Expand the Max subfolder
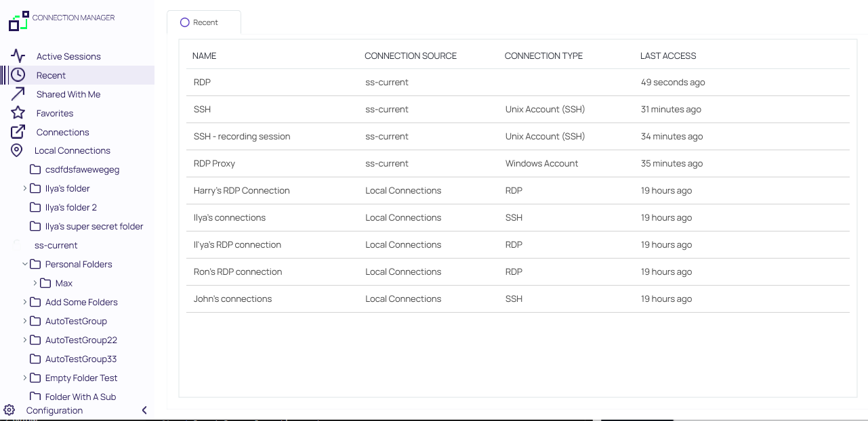 click(35, 283)
